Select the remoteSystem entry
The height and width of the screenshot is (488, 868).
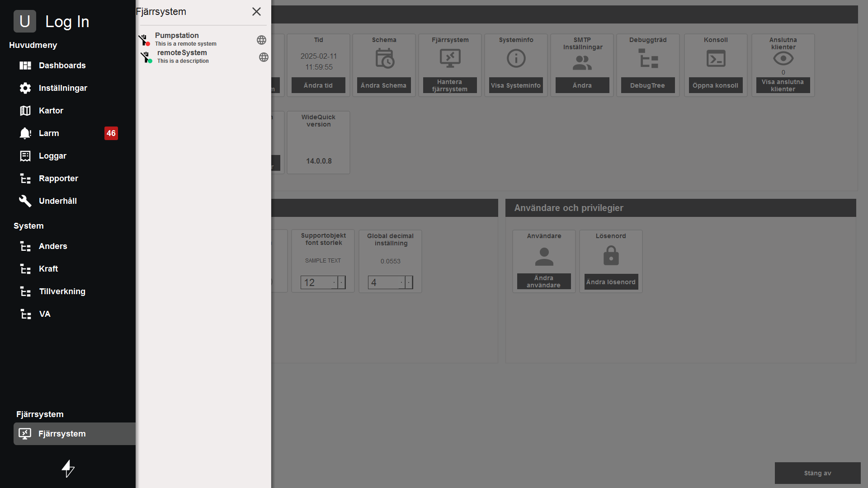click(x=182, y=53)
